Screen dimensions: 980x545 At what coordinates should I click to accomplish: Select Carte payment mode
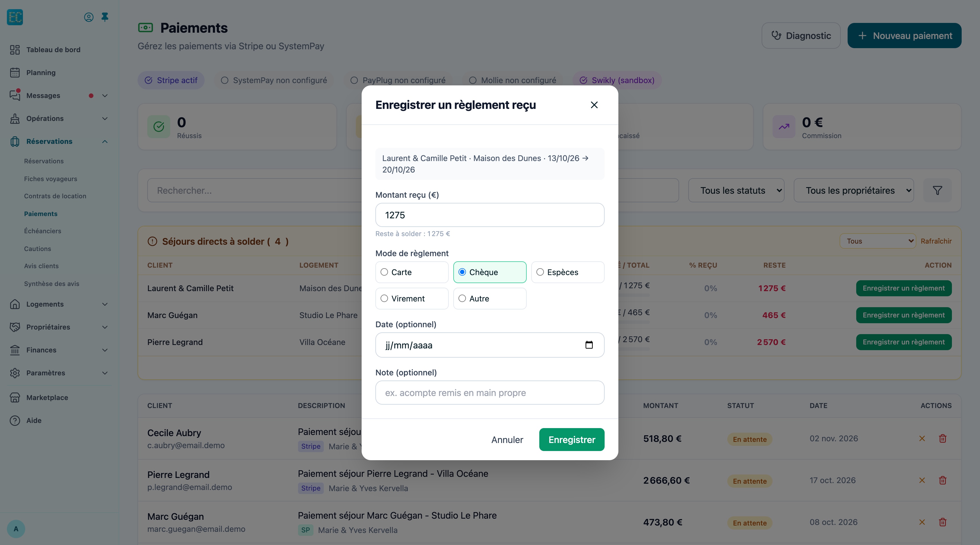point(412,272)
